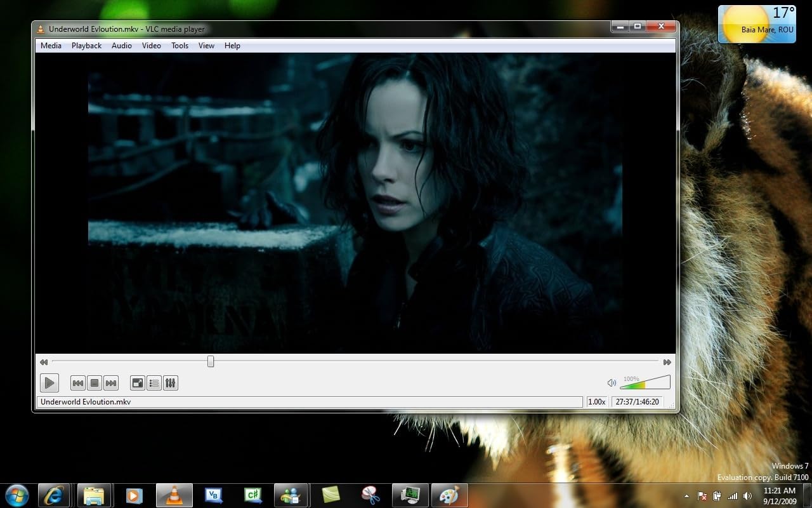The image size is (812, 508).
Task: Show the VLC playlist
Action: click(x=154, y=383)
